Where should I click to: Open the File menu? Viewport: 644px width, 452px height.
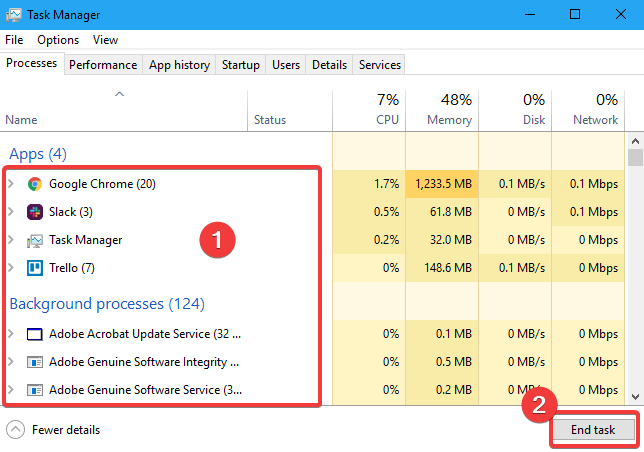(x=14, y=40)
